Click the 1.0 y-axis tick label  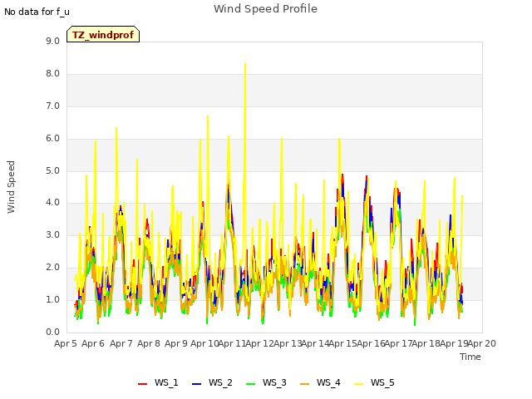[x=52, y=299]
